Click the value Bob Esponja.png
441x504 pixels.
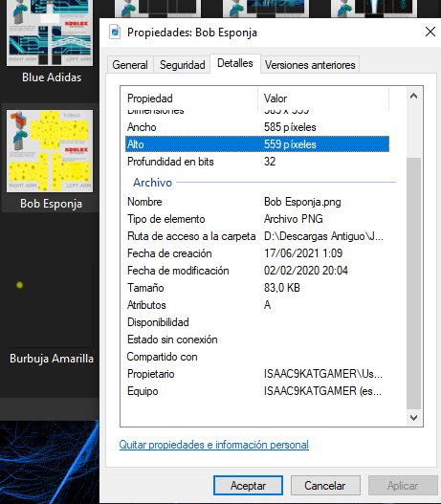(302, 202)
